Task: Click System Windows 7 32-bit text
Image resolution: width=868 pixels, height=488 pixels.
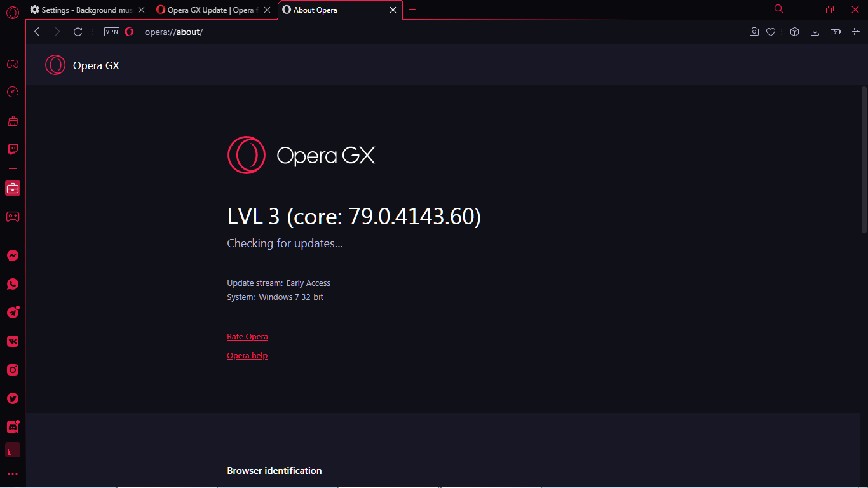Action: click(x=275, y=297)
